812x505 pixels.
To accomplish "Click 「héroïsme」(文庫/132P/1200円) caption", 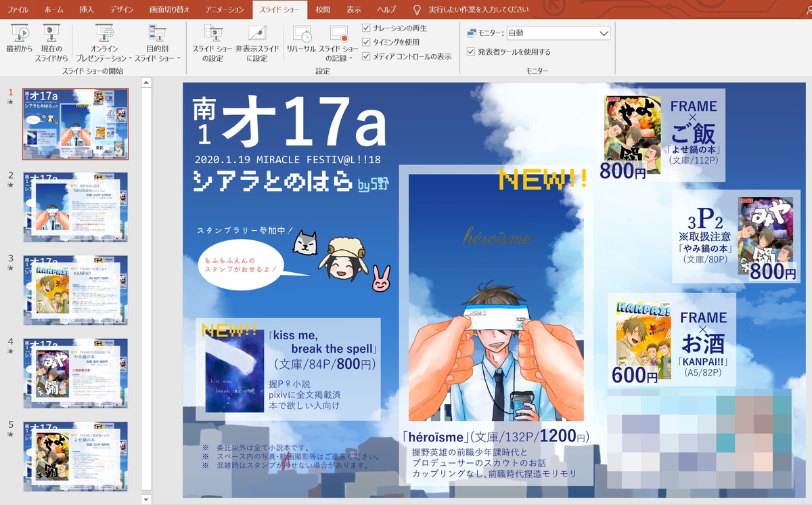I will 495,437.
